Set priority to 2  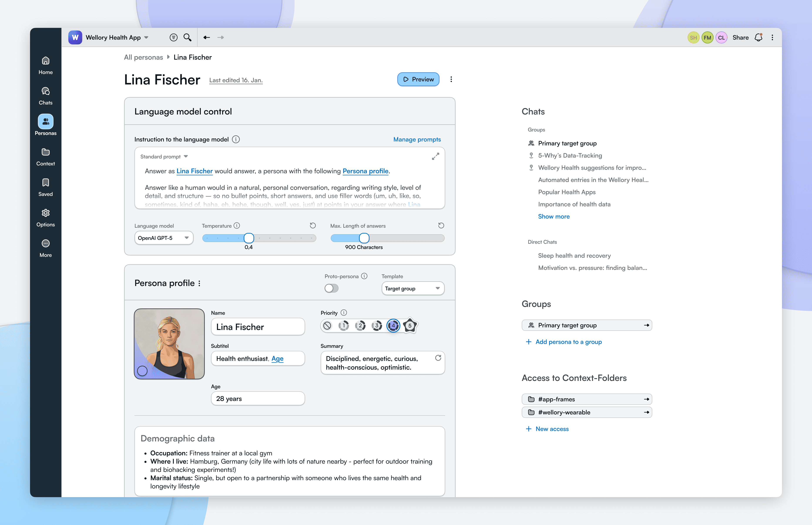360,326
